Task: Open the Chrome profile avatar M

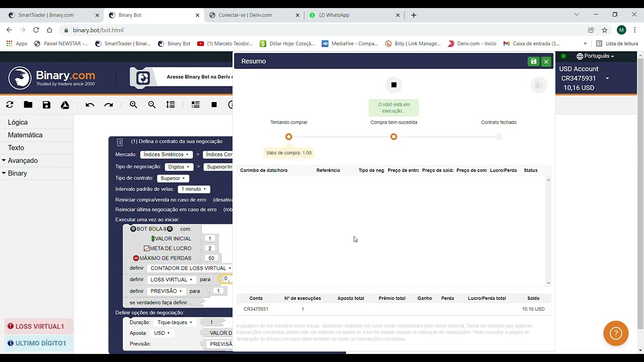Action: coord(621,30)
